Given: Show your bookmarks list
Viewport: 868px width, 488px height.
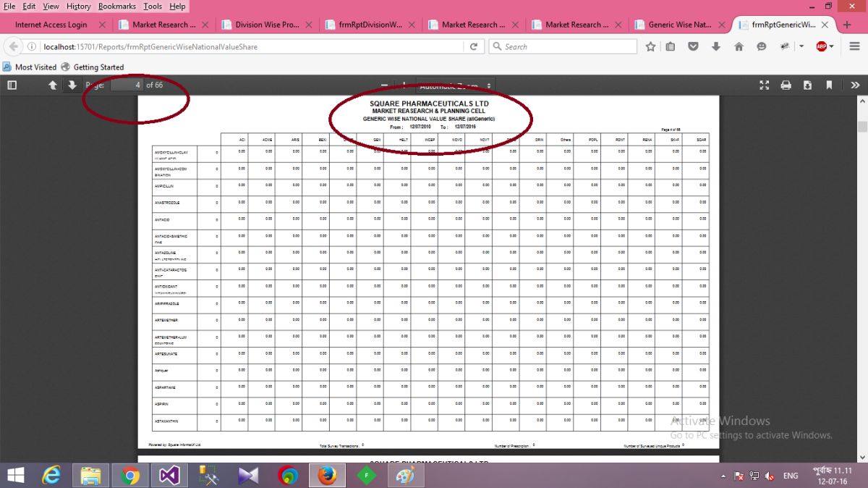Looking at the screenshot, I should pyautogui.click(x=671, y=46).
